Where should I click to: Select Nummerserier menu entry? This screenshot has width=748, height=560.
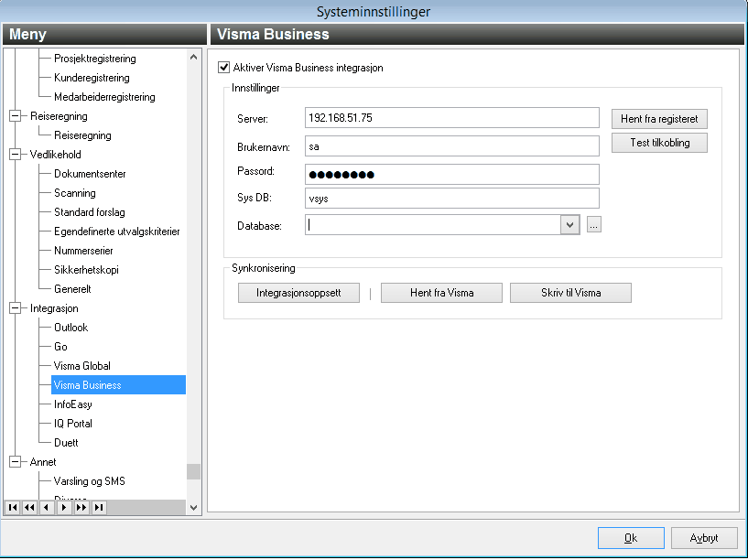tap(83, 251)
